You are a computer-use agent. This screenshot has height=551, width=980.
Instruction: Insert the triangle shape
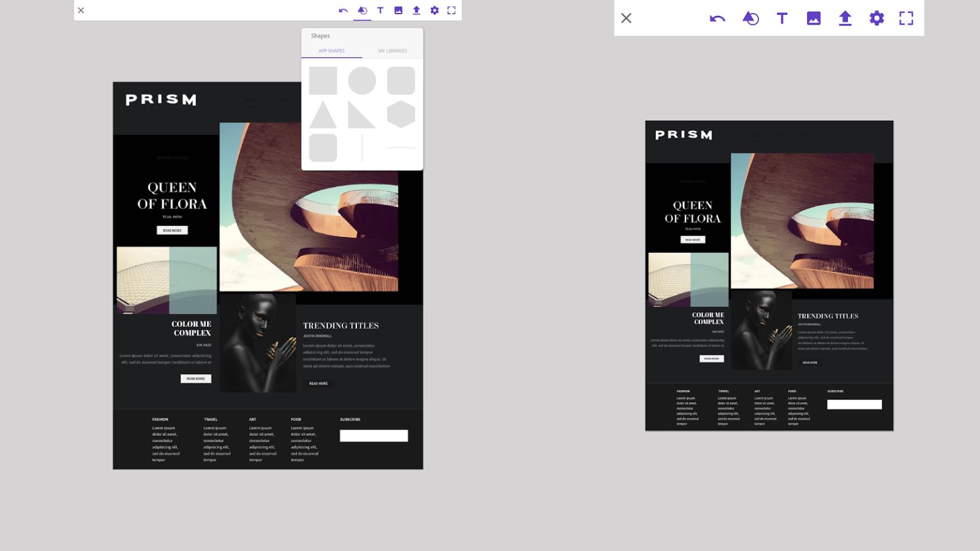[x=323, y=114]
